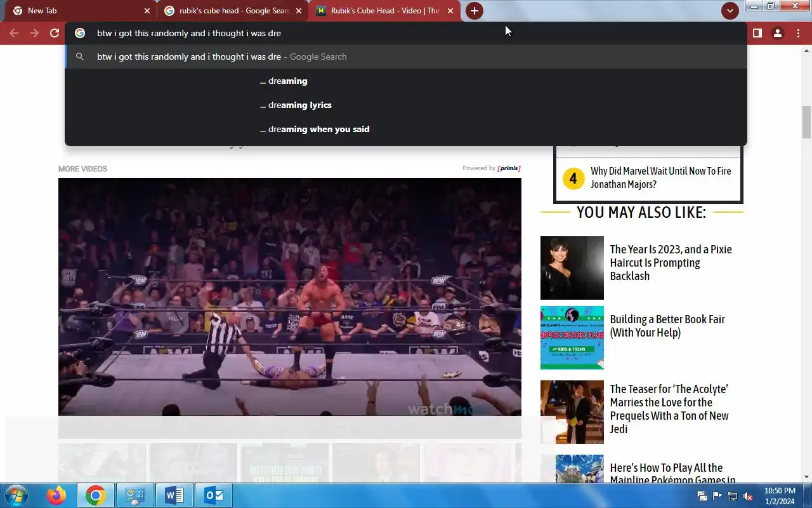Click the Book Fair article thumbnail

pos(572,338)
